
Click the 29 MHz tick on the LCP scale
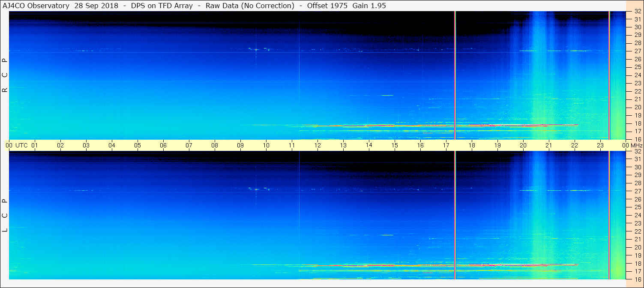click(638, 175)
